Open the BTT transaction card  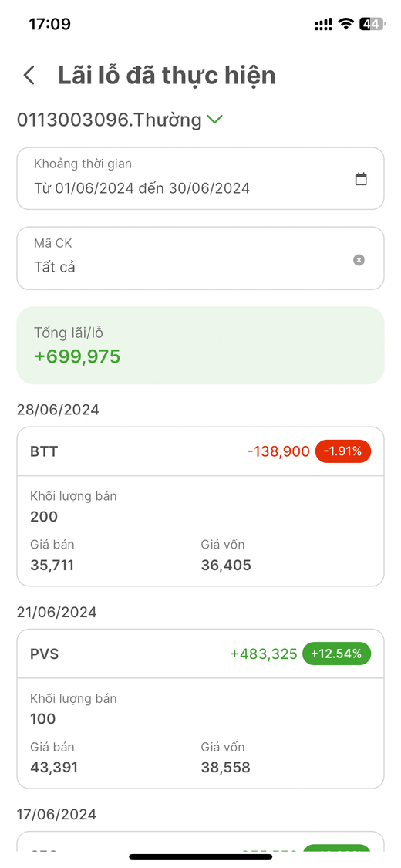click(x=200, y=506)
